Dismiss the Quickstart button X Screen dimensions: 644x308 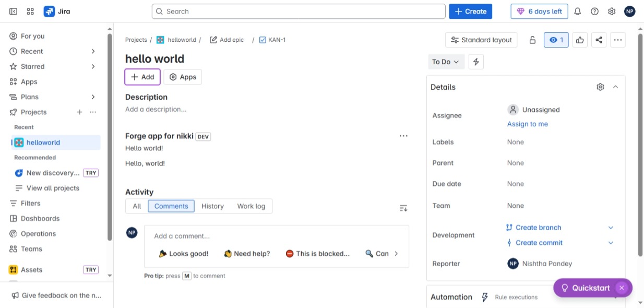(x=622, y=288)
